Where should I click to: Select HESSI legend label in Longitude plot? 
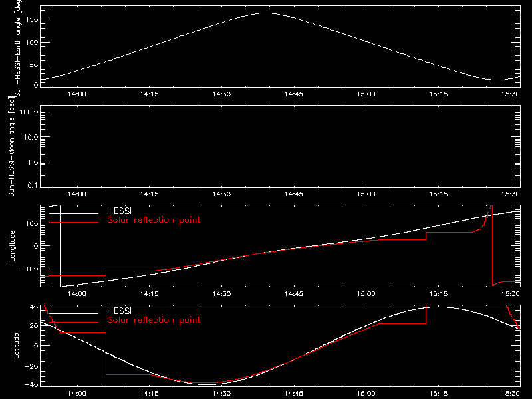pyautogui.click(x=119, y=211)
